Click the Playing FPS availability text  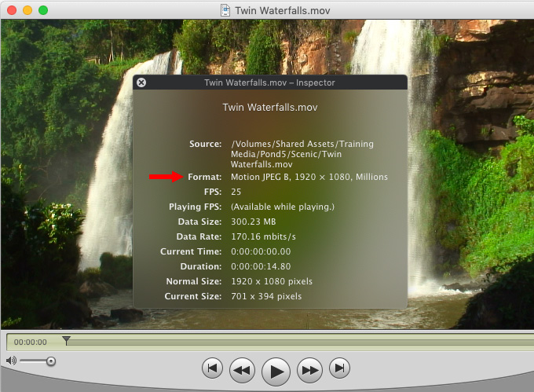(283, 207)
